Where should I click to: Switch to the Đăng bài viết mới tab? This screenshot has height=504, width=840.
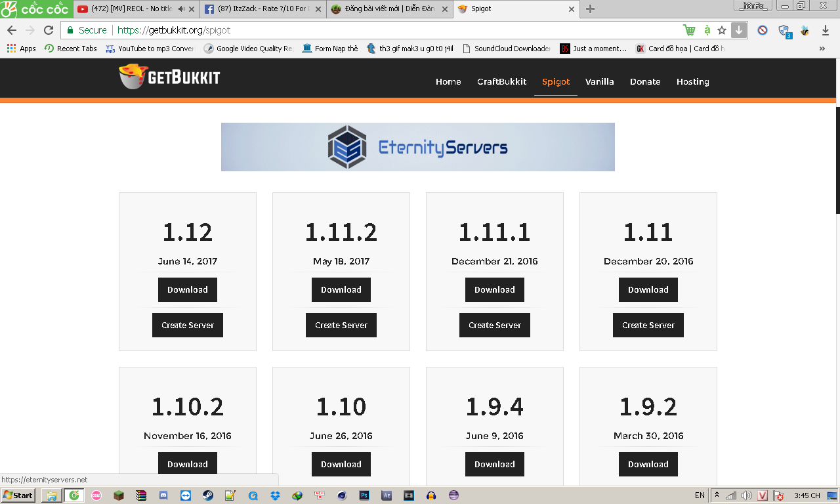(390, 9)
